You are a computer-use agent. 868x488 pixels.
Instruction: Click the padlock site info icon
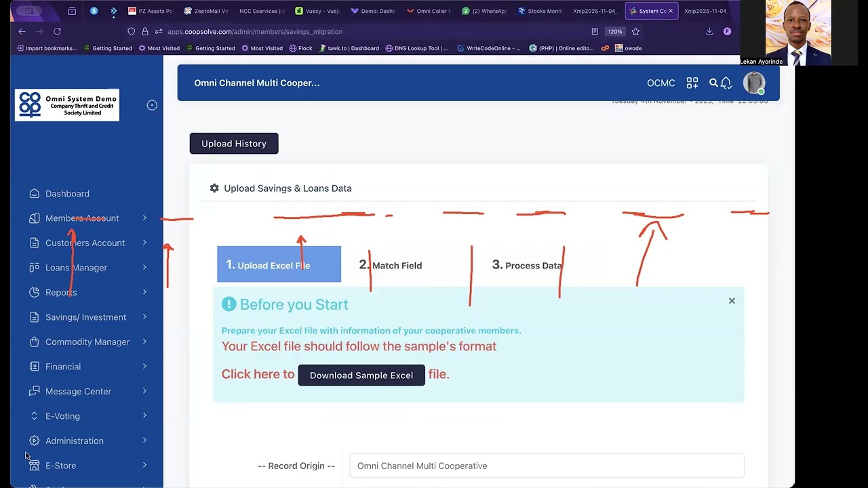[x=144, y=31]
